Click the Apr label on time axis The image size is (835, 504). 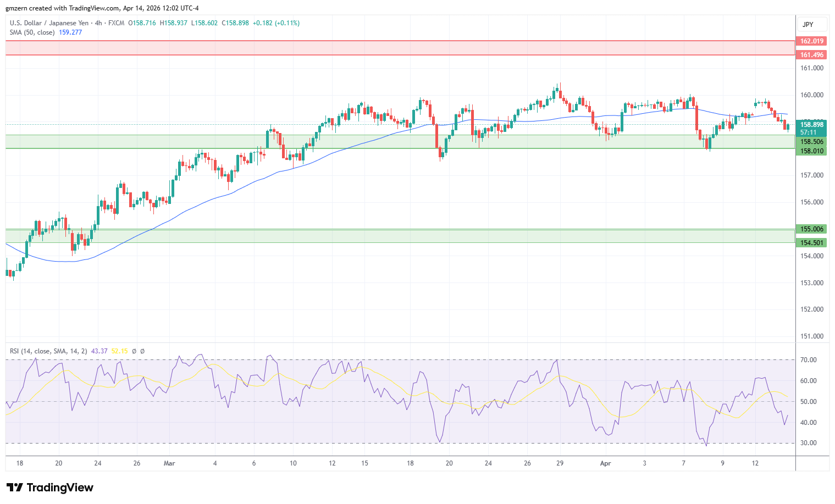[605, 463]
